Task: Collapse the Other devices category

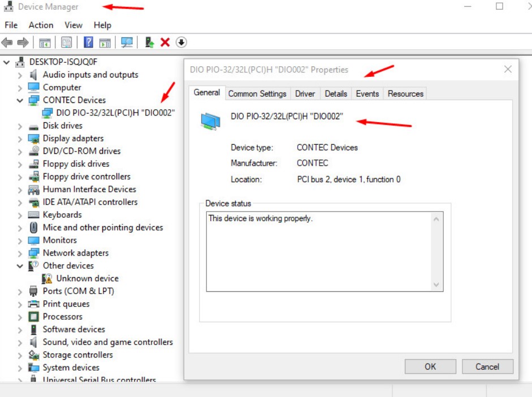Action: 20,266
